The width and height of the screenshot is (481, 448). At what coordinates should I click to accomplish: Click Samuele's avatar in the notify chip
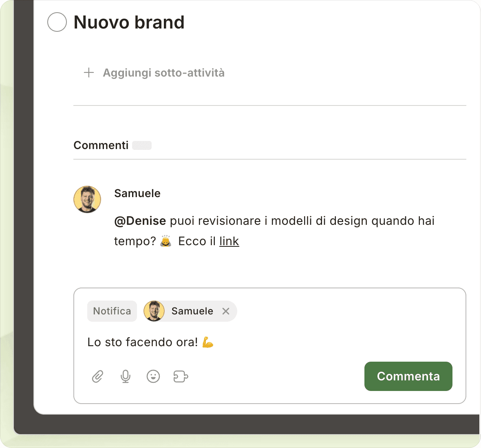tap(154, 311)
